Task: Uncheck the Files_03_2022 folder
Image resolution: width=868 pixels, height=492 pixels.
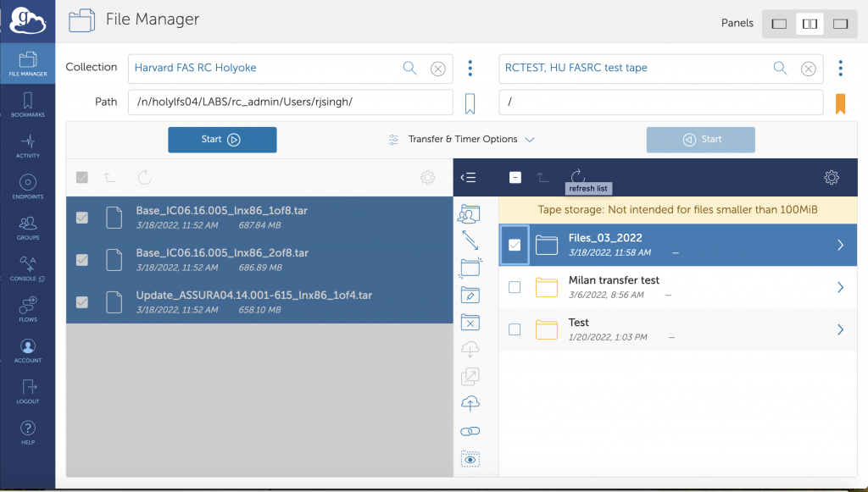Action: pyautogui.click(x=515, y=245)
